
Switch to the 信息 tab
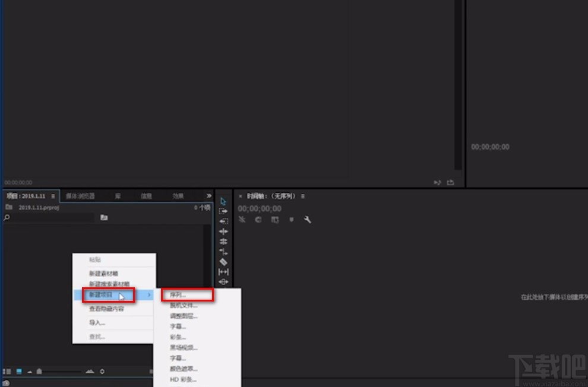coord(146,196)
